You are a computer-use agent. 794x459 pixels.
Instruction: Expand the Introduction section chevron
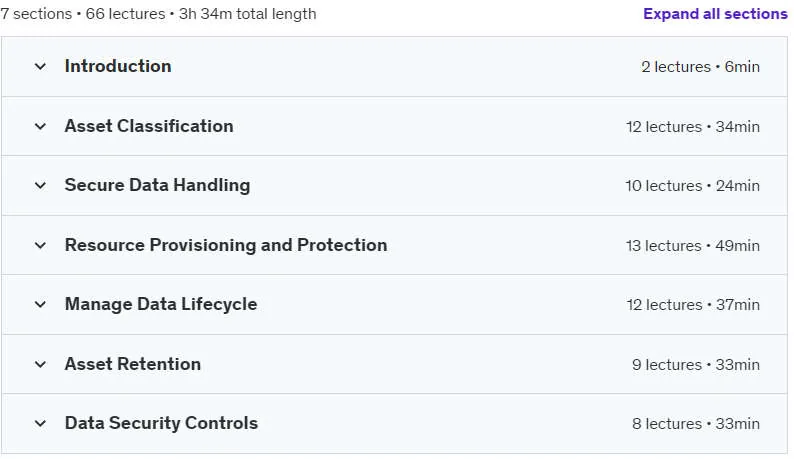(40, 66)
